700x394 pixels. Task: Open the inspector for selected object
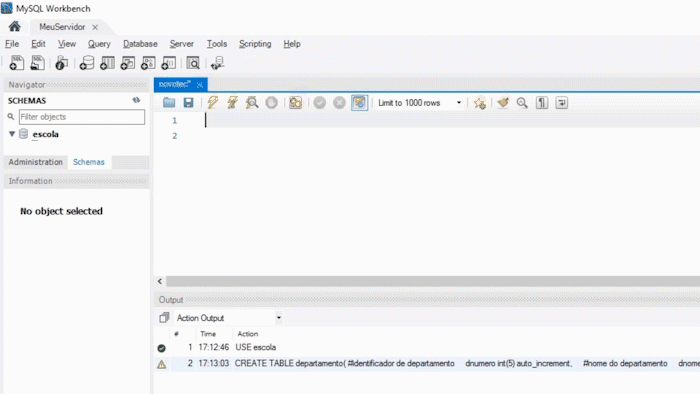tap(62, 63)
